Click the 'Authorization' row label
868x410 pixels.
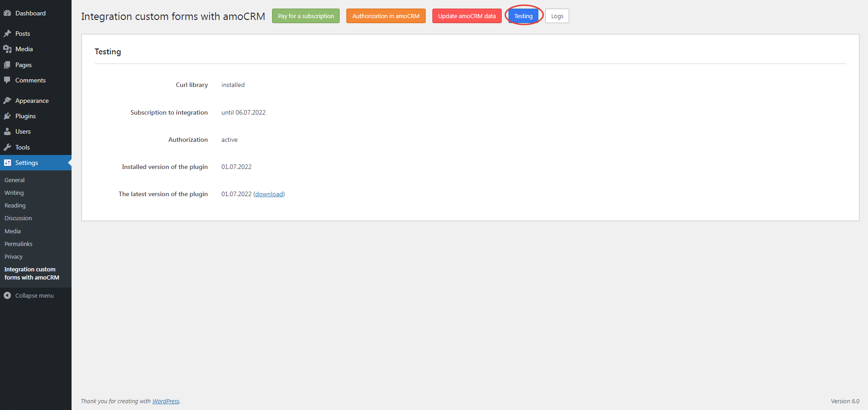tap(188, 140)
